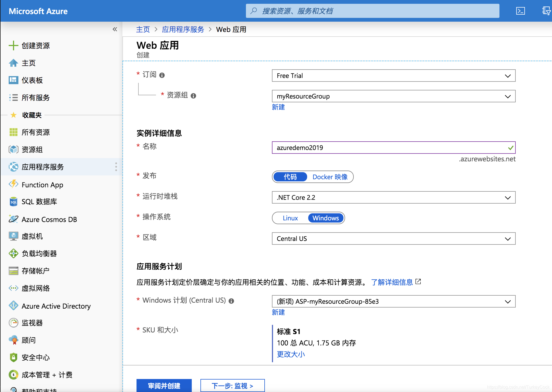The width and height of the screenshot is (552, 392).
Task: Open the Storage accounts icon
Action: coord(13,271)
